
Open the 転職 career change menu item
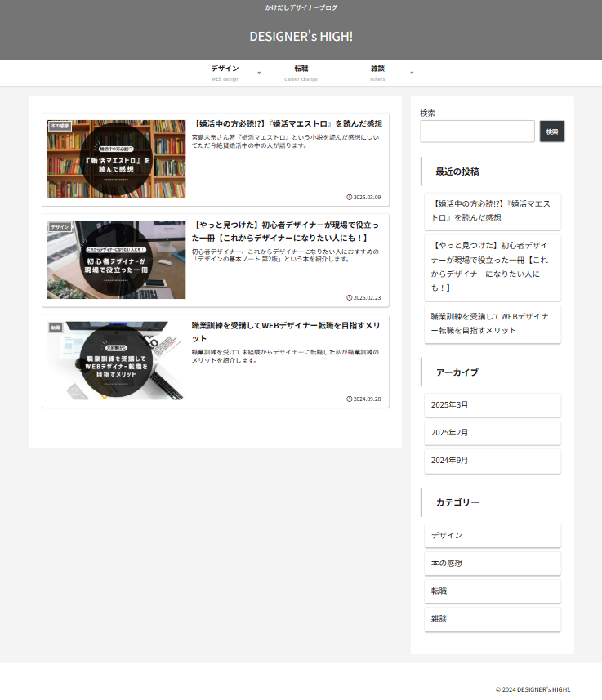tap(301, 73)
